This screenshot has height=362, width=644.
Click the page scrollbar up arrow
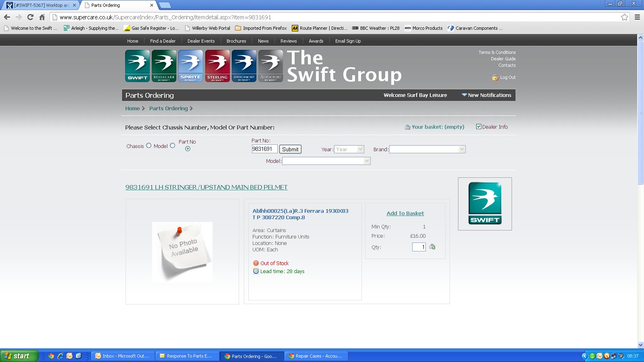(x=640, y=37)
